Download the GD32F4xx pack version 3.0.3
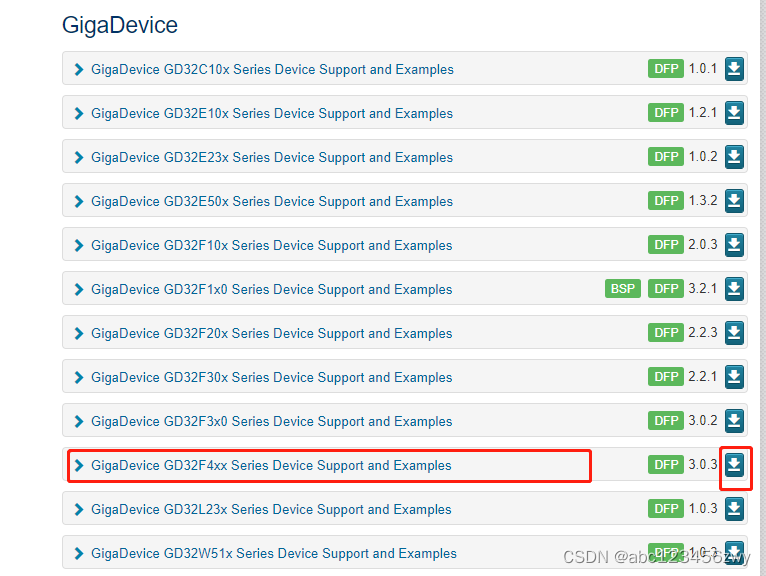 [x=734, y=465]
